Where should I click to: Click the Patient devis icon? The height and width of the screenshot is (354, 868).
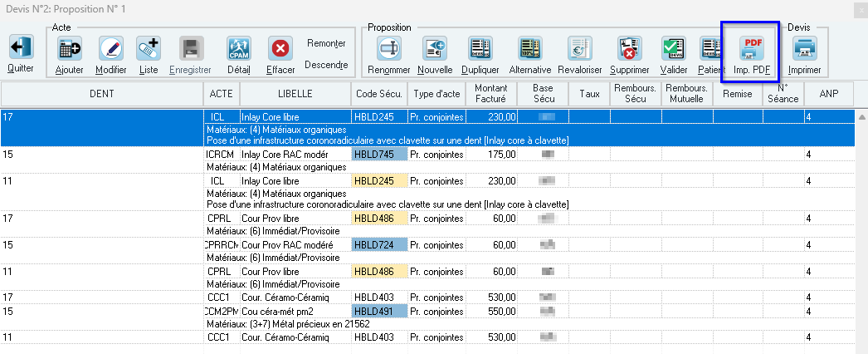point(711,49)
